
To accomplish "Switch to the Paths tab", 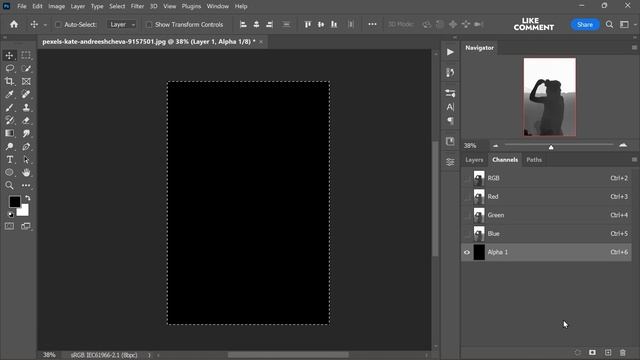I will (534, 160).
